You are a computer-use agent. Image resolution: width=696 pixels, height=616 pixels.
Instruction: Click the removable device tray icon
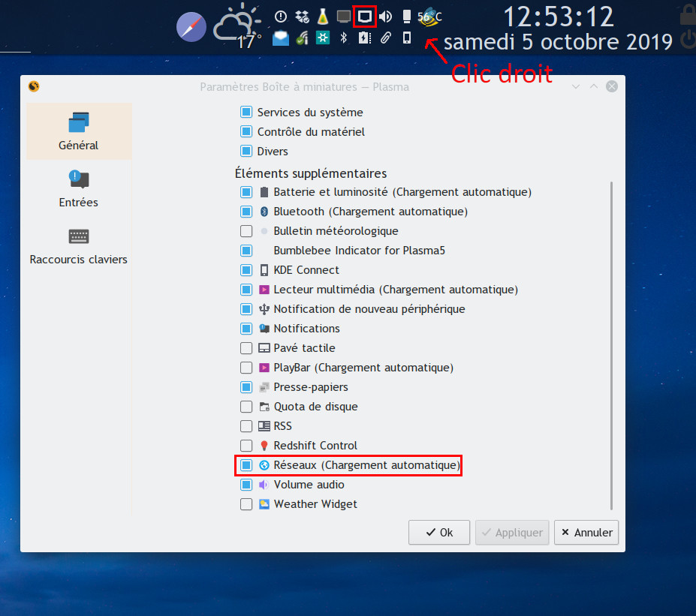pyautogui.click(x=406, y=17)
